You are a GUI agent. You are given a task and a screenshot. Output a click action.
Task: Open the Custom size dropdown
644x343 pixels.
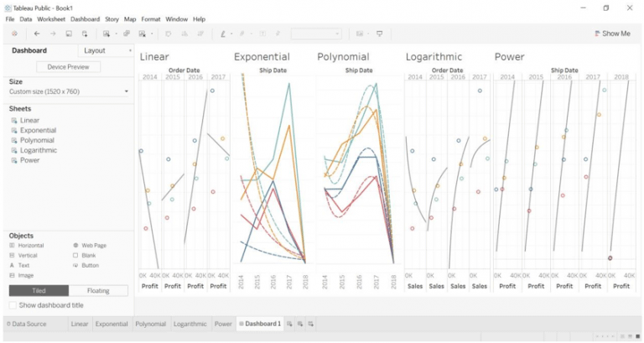(69, 91)
